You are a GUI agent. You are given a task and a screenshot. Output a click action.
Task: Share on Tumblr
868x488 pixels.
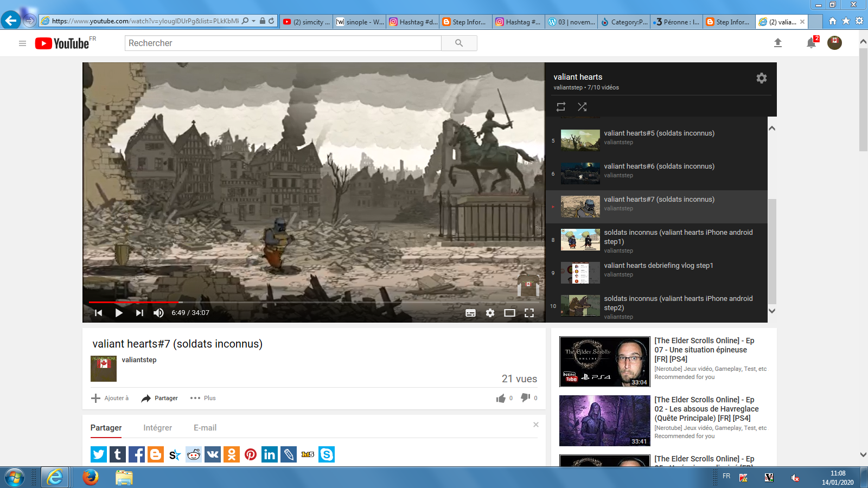pos(118,454)
